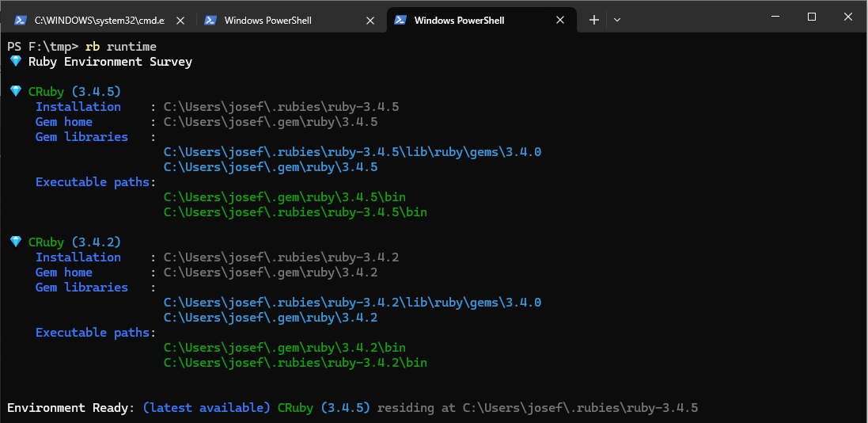The height and width of the screenshot is (423, 868).
Task: Expand the new tab profile dropdown chevron
Action: 618,20
